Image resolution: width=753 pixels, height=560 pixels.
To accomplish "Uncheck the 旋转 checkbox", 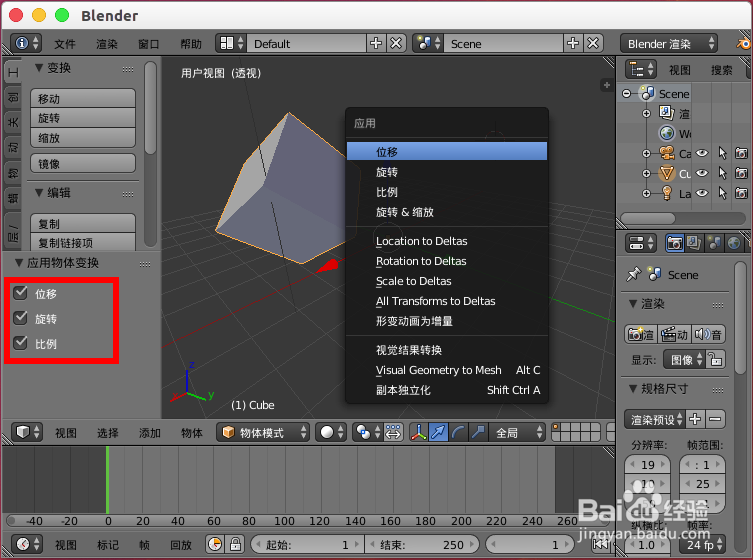I will (20, 317).
